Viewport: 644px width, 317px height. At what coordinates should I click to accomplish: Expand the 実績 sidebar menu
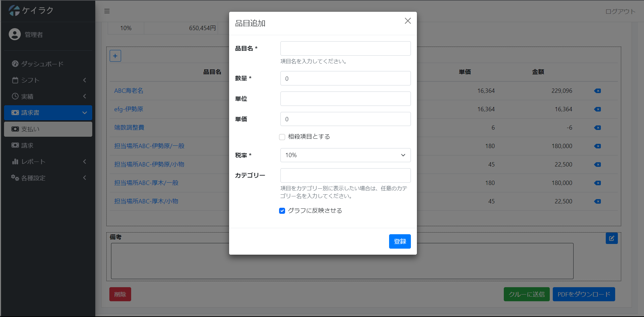click(x=48, y=97)
